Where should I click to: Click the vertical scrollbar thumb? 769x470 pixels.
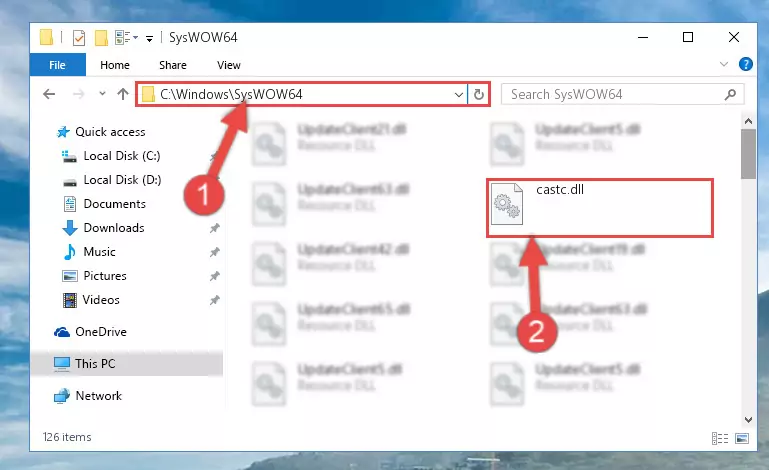point(748,154)
